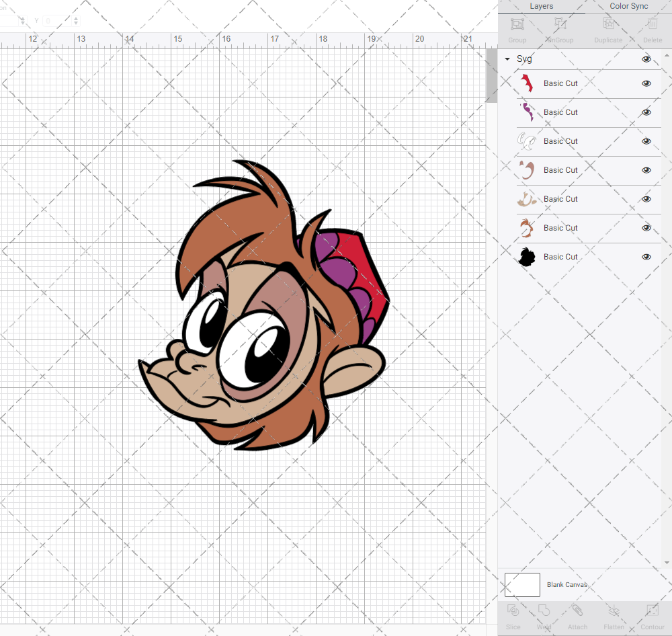This screenshot has height=636, width=672.
Task: Hide the topmost red Basic Cut layer
Action: coord(646,83)
